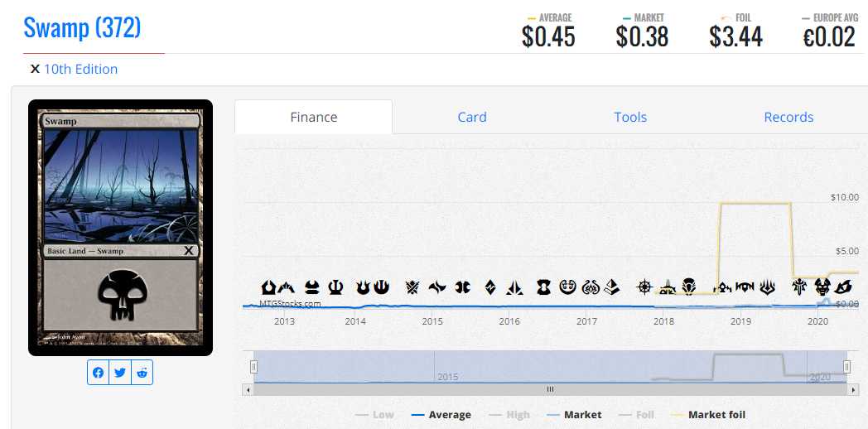The width and height of the screenshot is (868, 429).
Task: Click the Swamp card image
Action: [121, 228]
